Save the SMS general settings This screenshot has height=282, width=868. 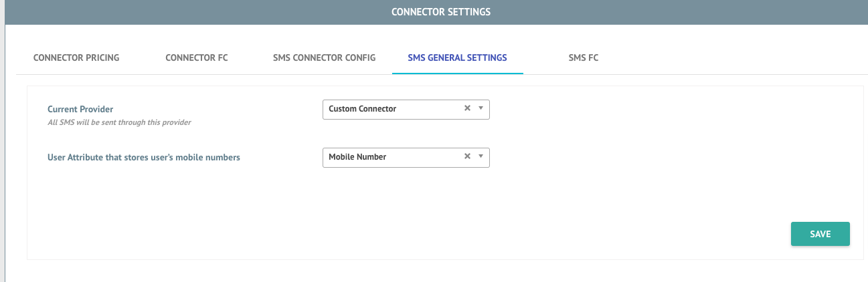point(820,234)
